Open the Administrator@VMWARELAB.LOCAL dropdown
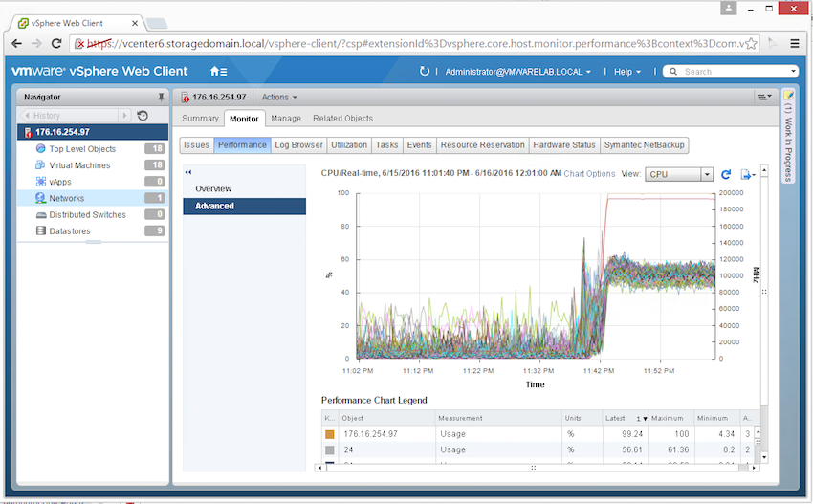The height and width of the screenshot is (504, 813). click(x=518, y=72)
